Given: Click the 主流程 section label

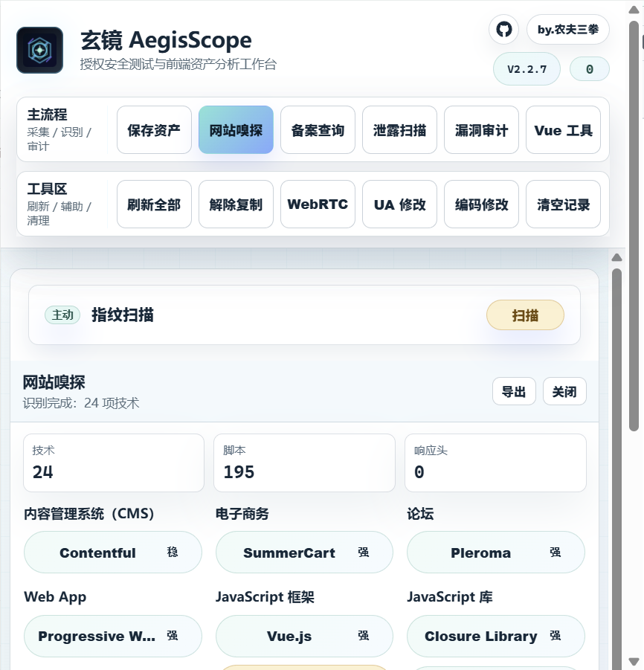Looking at the screenshot, I should coord(47,115).
